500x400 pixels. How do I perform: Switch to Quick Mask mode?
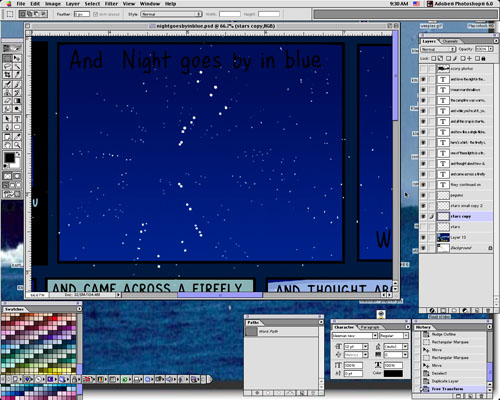pyautogui.click(x=17, y=176)
